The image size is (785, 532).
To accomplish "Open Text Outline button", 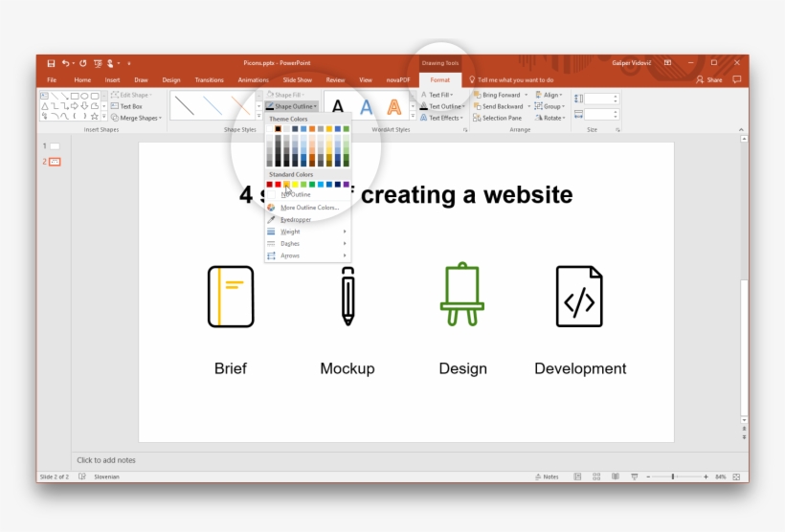I will coord(442,106).
